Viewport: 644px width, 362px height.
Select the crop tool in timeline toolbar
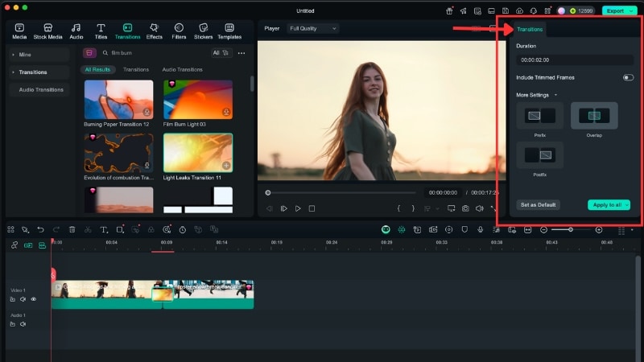119,229
